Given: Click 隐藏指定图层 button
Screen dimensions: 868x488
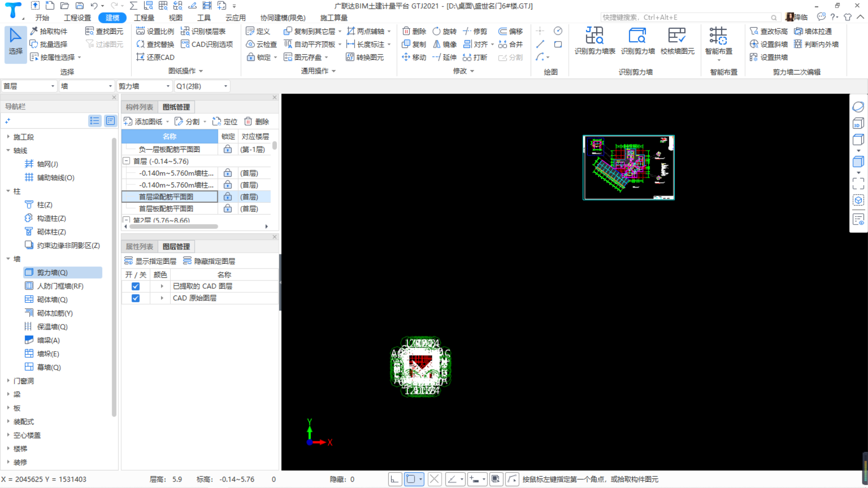Looking at the screenshot, I should [209, 261].
